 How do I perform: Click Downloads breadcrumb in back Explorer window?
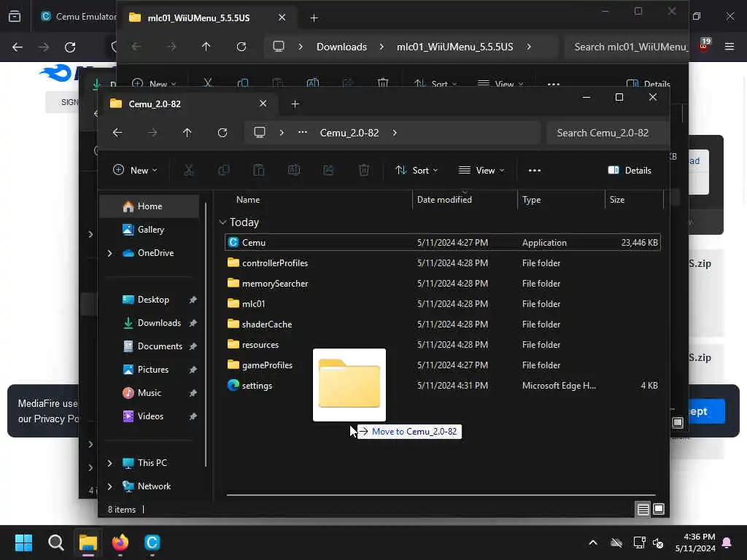coord(341,47)
